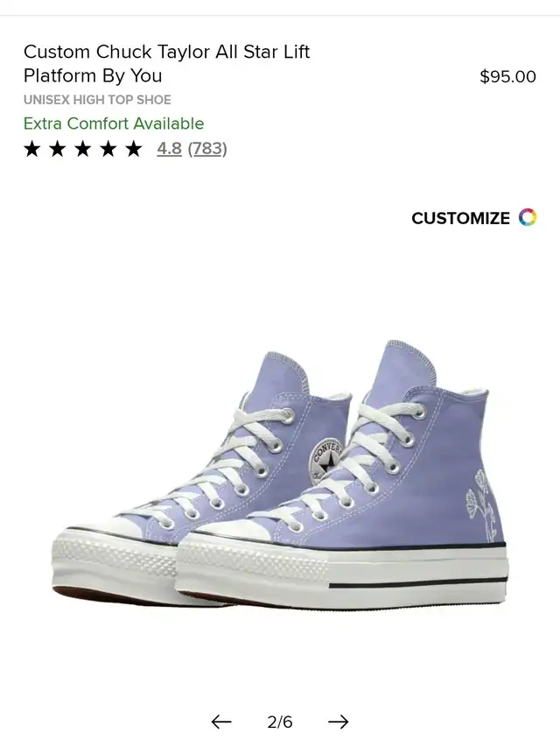Click the fourth rating star
The image size is (560, 747).
(x=108, y=149)
